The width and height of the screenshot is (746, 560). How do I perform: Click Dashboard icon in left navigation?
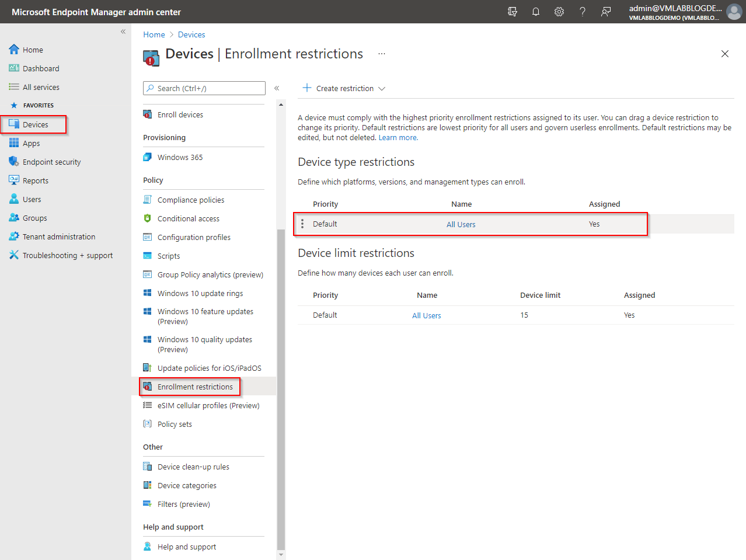point(14,68)
